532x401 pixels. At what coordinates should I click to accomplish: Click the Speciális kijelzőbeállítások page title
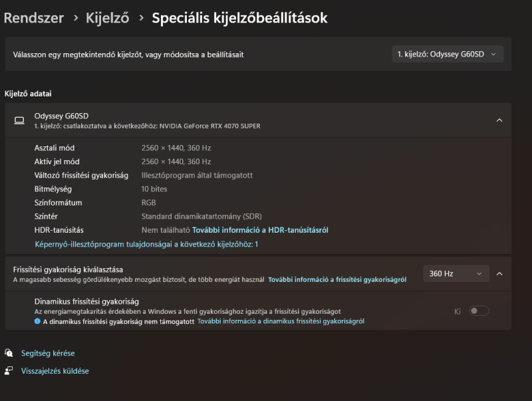239,18
